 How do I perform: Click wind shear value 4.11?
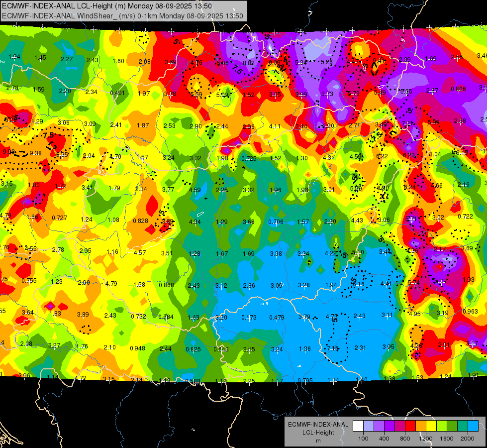275,126
